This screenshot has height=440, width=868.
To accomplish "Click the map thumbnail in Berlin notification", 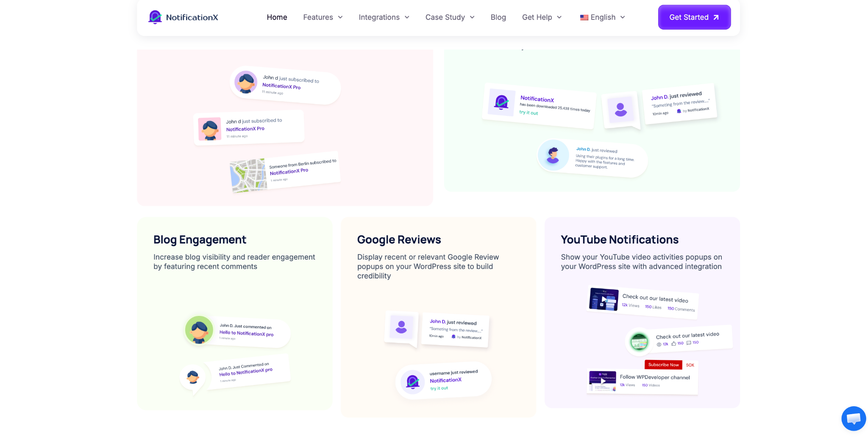I will point(248,175).
